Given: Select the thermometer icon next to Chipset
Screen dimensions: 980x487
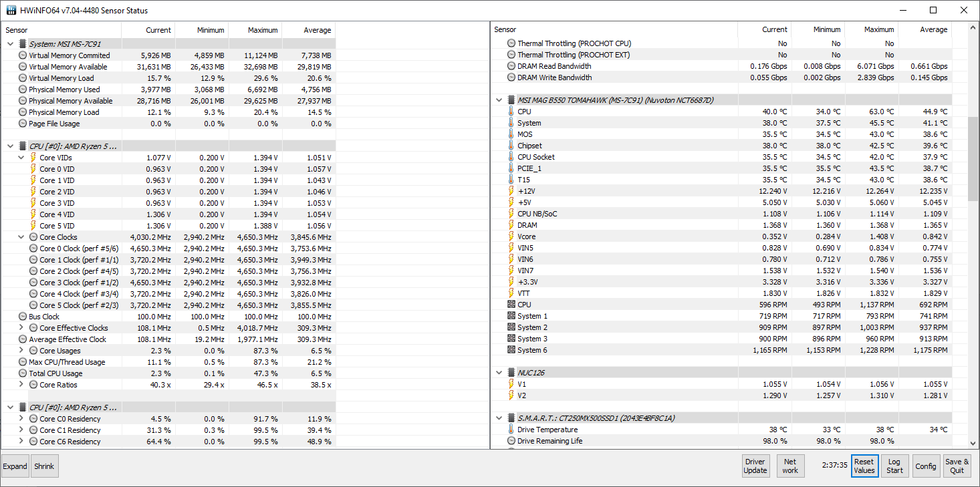Looking at the screenshot, I should [x=511, y=146].
